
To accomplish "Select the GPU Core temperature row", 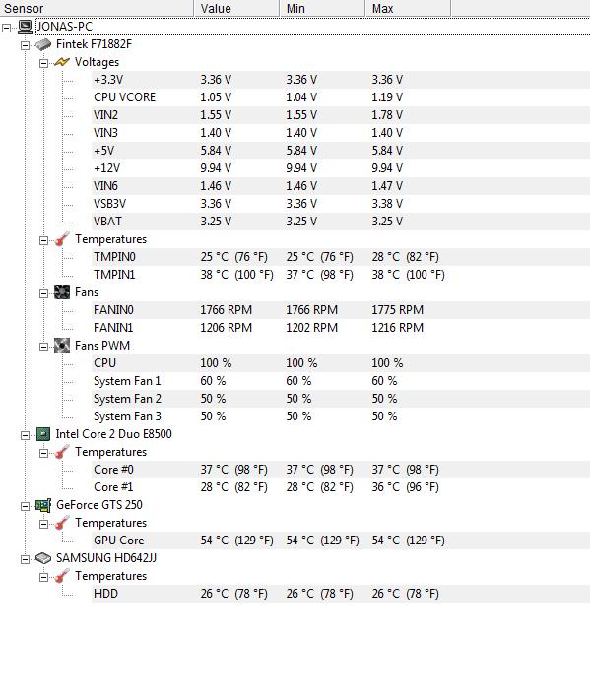I will (x=341, y=541).
